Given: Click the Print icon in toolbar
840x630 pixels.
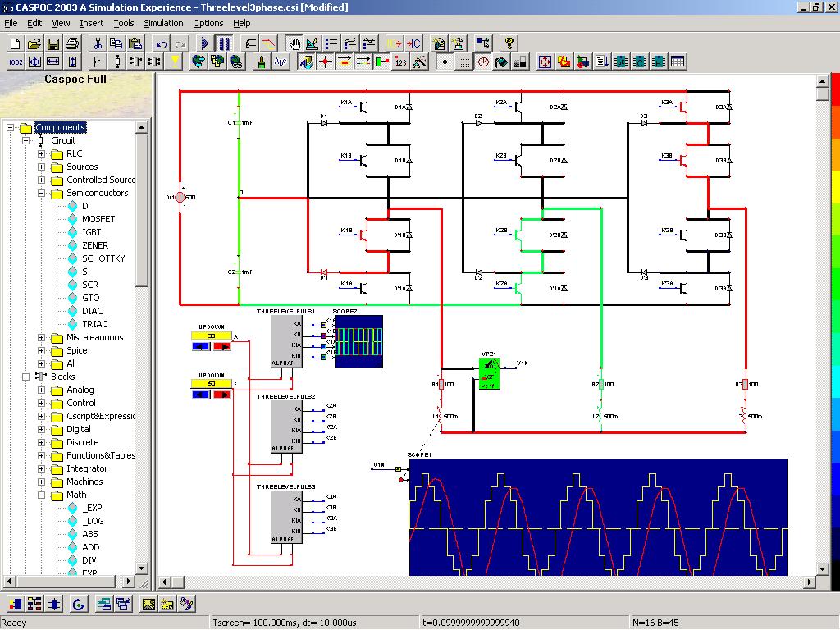Looking at the screenshot, I should [x=72, y=43].
